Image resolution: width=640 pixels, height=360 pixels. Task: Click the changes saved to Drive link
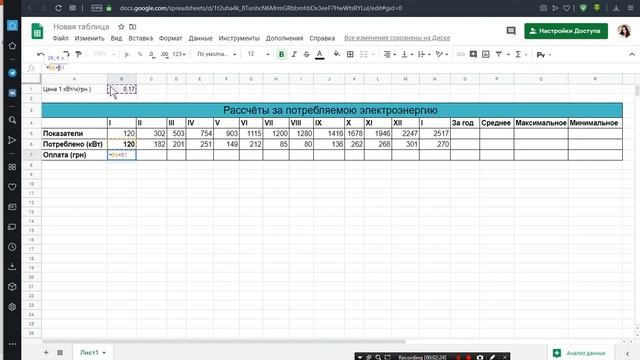pos(397,38)
